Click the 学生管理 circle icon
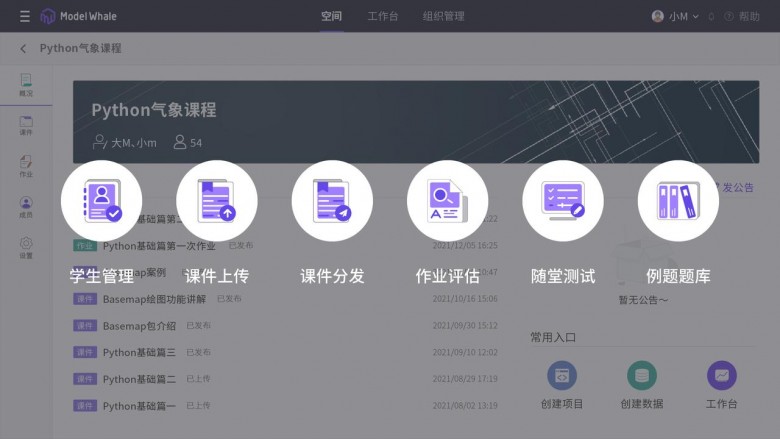This screenshot has height=439, width=780. [101, 201]
